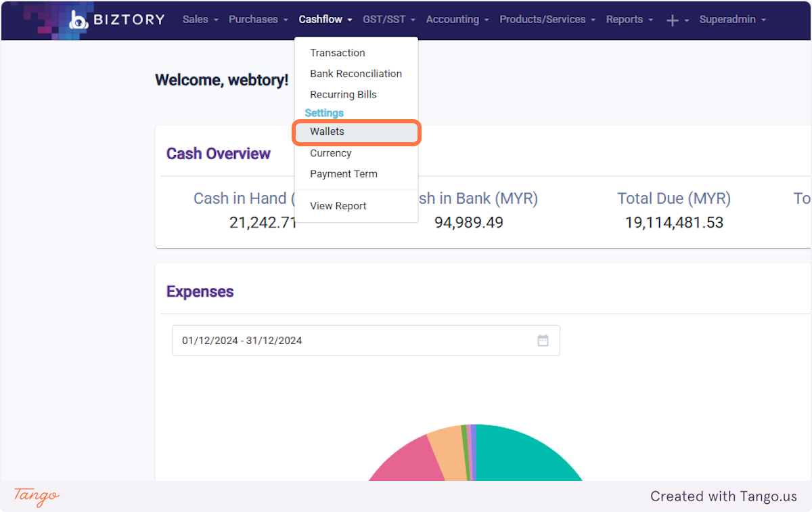
Task: Select View Report menu entry
Action: (x=356, y=206)
